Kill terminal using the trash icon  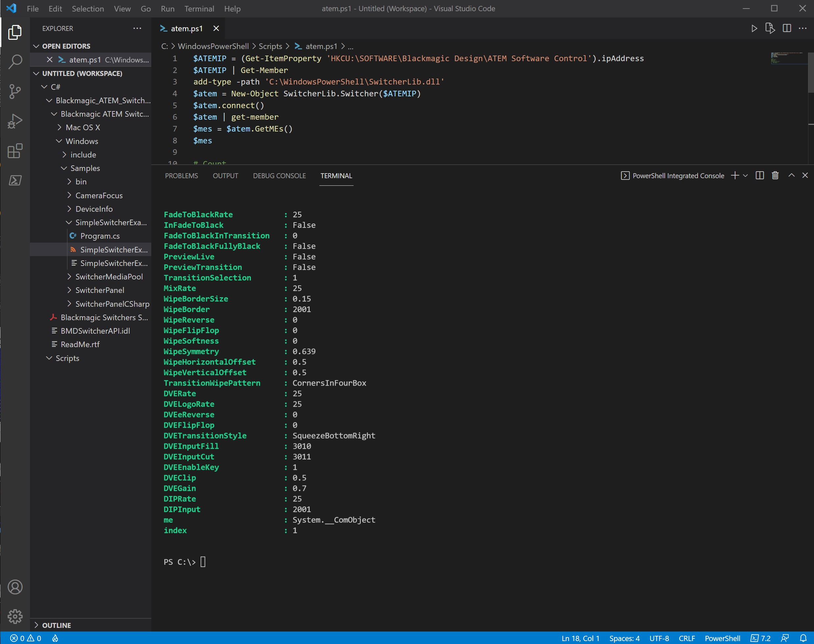click(775, 176)
